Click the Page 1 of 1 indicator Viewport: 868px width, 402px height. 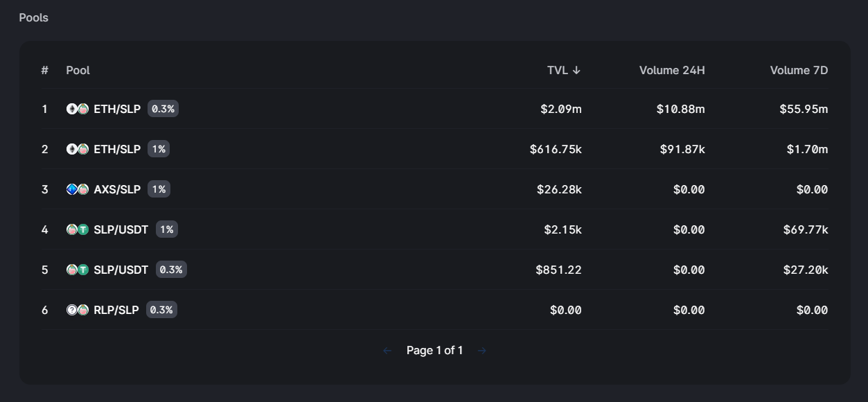click(434, 351)
